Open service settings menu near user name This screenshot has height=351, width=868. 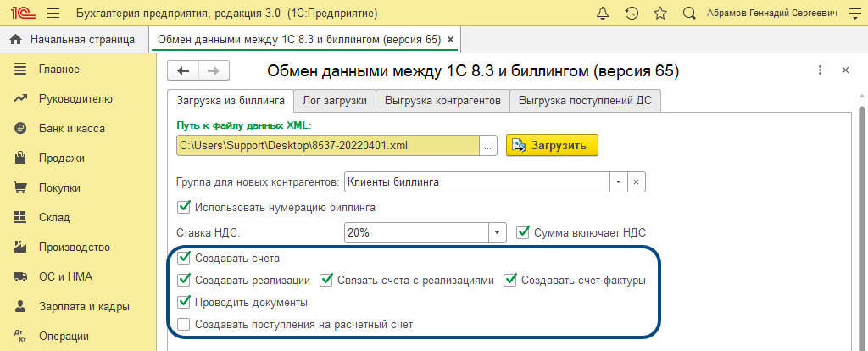(x=854, y=13)
